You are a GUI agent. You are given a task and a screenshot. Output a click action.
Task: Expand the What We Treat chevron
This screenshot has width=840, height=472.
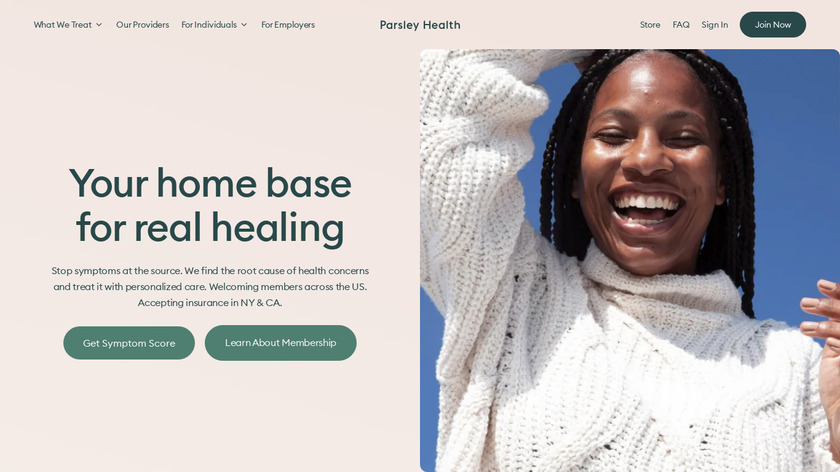99,25
